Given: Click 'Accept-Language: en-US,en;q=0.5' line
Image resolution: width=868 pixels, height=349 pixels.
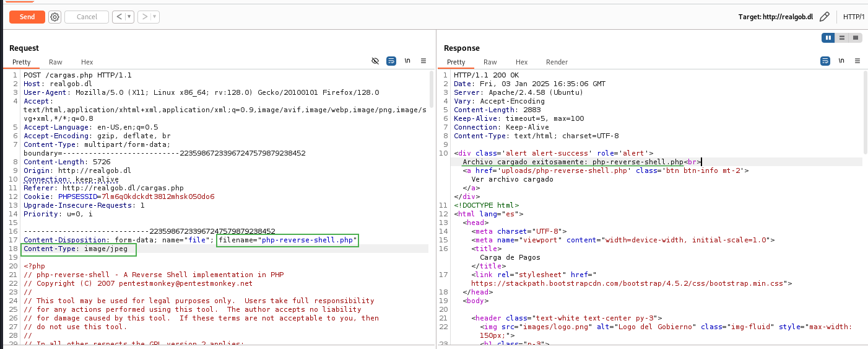Looking at the screenshot, I should pos(90,127).
